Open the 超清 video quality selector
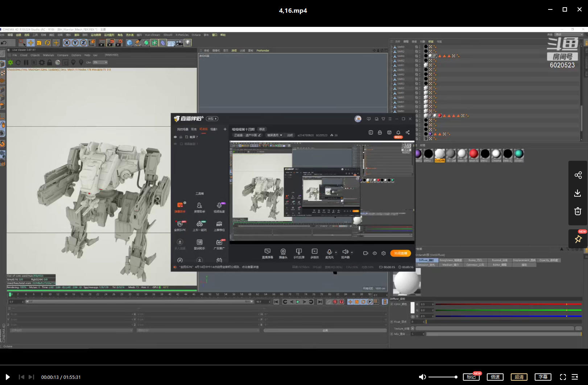This screenshot has width=588, height=385. tap(519, 377)
